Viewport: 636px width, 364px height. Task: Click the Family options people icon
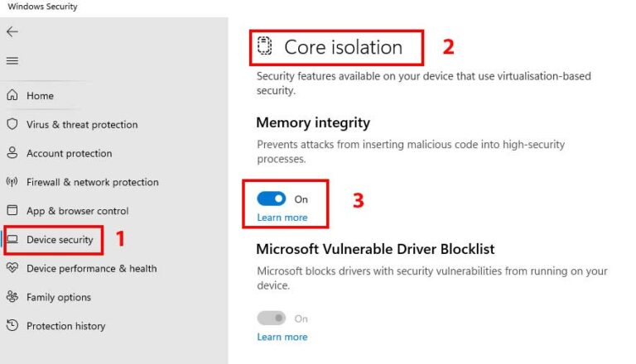12,297
